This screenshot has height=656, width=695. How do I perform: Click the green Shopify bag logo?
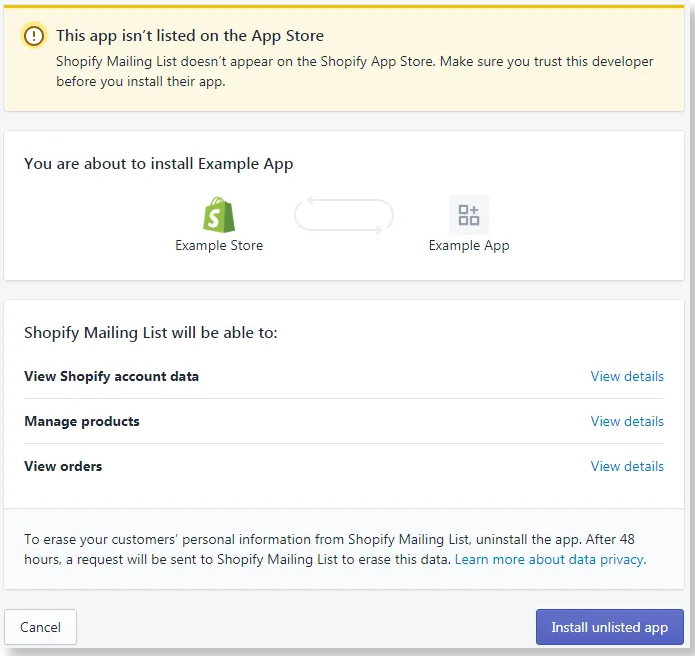click(x=219, y=215)
